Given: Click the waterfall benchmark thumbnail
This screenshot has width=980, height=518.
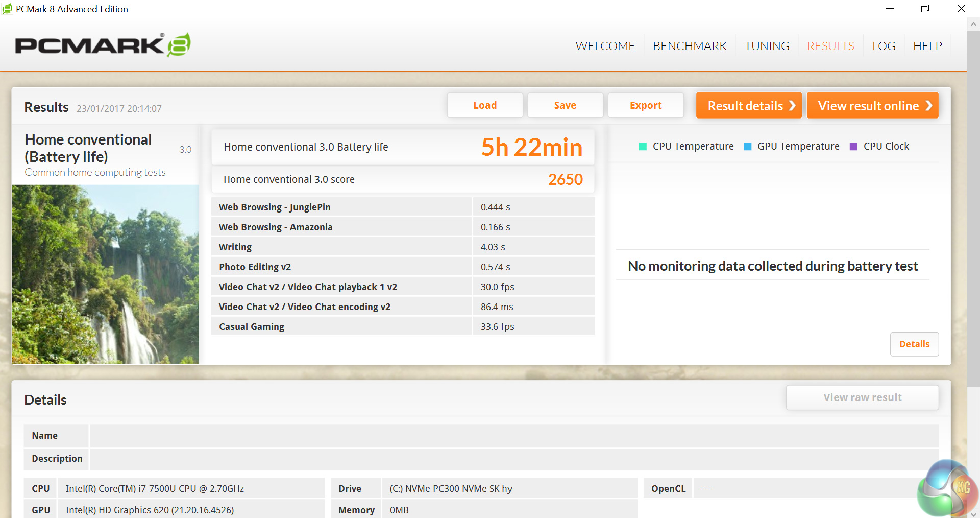Looking at the screenshot, I should point(106,274).
